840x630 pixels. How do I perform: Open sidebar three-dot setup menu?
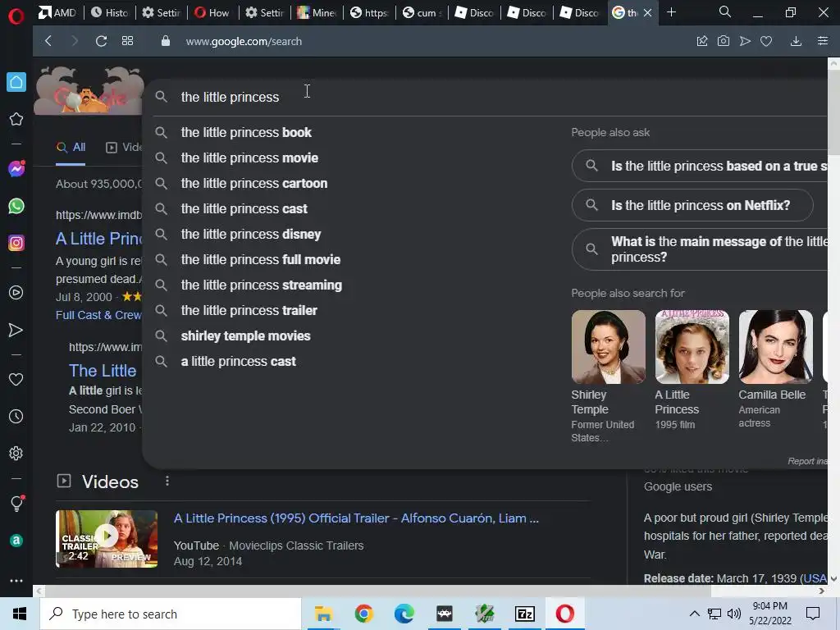click(x=16, y=581)
